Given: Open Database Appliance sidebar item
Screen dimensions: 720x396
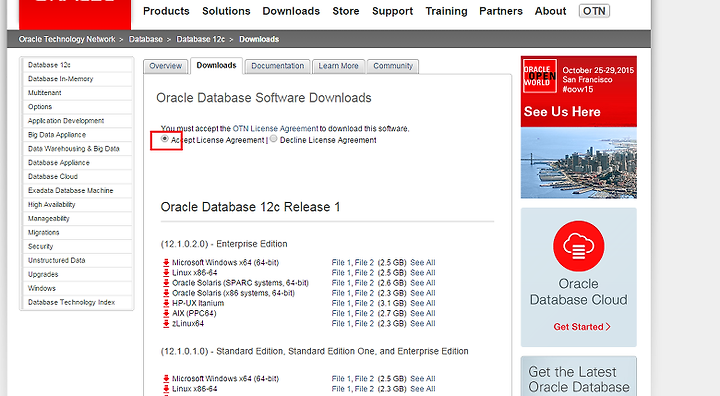Looking at the screenshot, I should point(77,163).
